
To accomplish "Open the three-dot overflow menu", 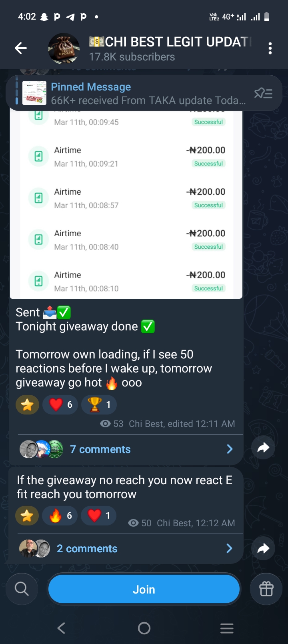I will point(270,48).
